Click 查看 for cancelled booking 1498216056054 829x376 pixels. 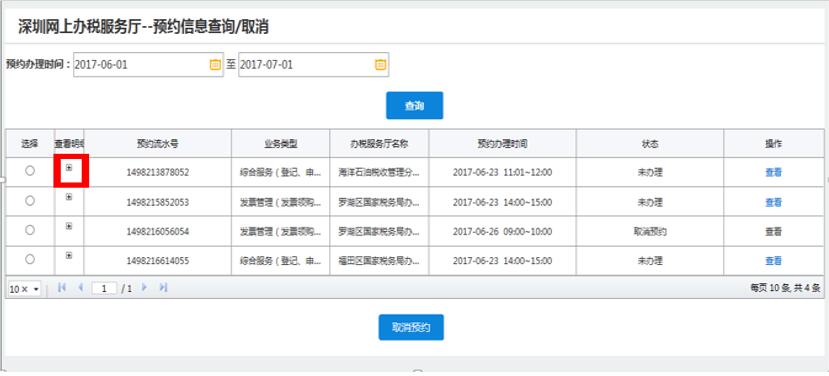tap(773, 232)
